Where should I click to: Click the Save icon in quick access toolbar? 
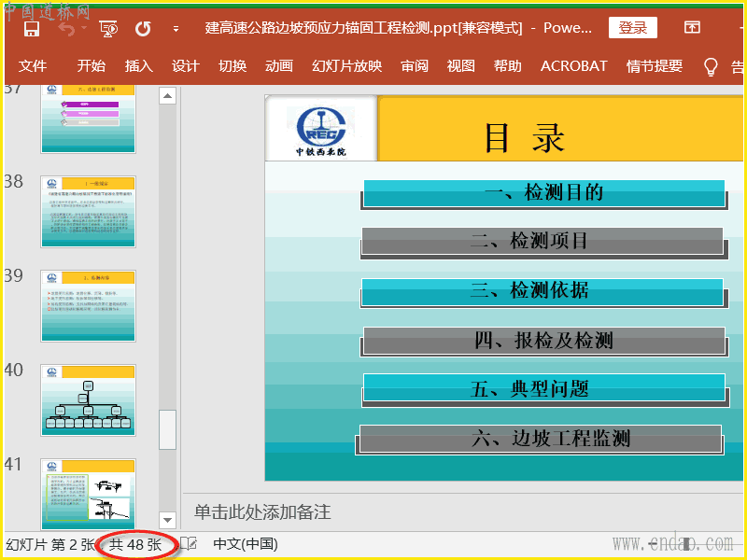tap(31, 28)
